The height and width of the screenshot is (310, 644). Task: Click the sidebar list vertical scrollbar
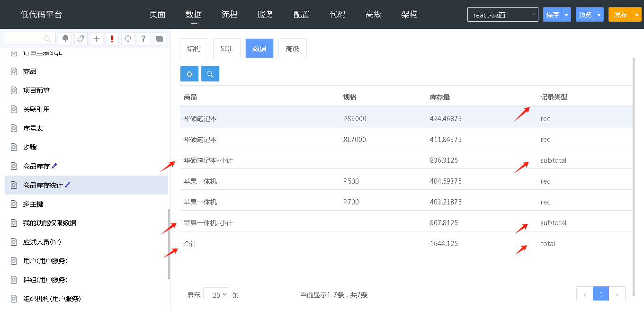tap(169, 244)
